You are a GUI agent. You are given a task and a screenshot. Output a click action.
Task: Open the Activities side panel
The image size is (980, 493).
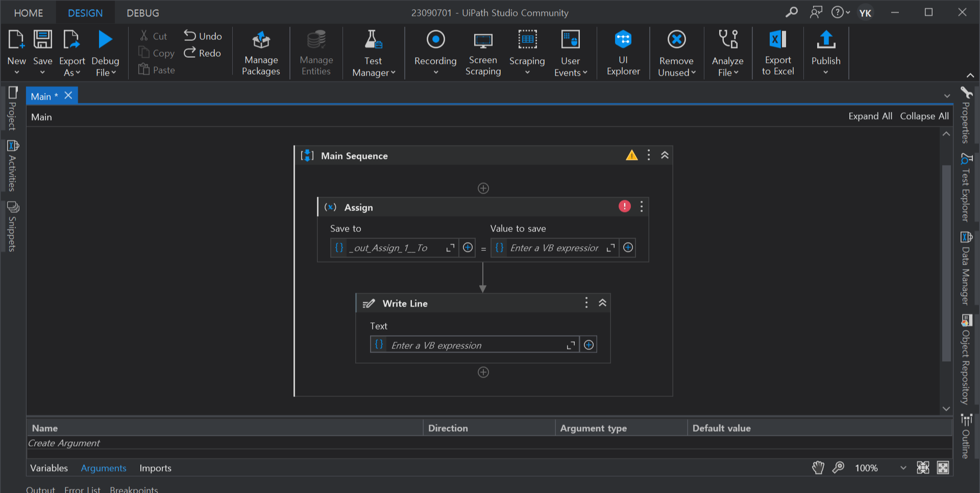(13, 166)
